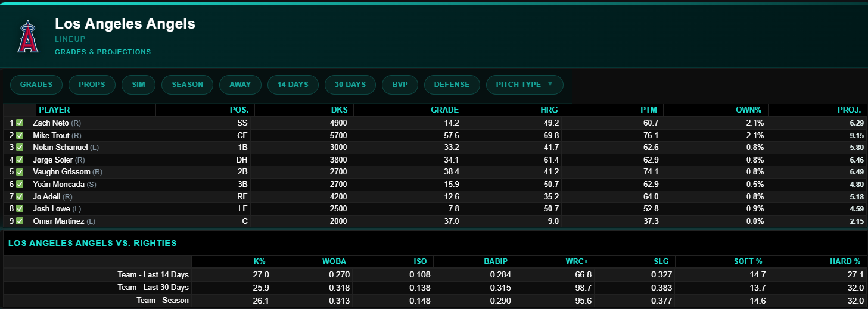Click the Team - Season row label
This screenshot has width=868, height=309.
point(161,301)
